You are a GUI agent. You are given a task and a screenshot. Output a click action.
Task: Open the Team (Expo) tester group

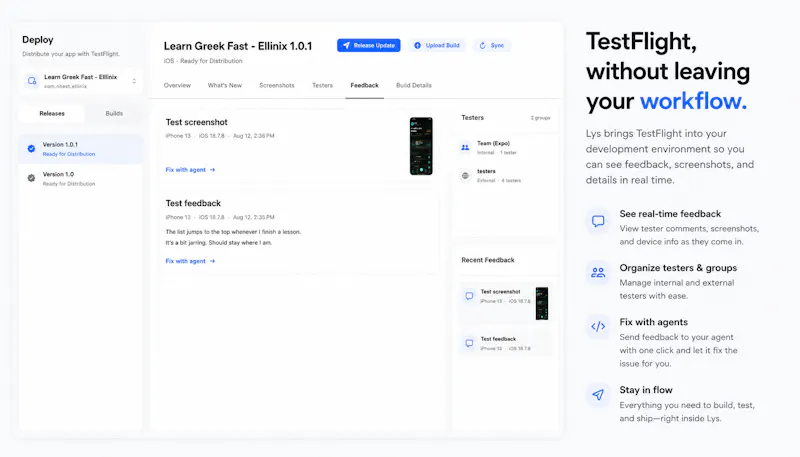pos(505,147)
